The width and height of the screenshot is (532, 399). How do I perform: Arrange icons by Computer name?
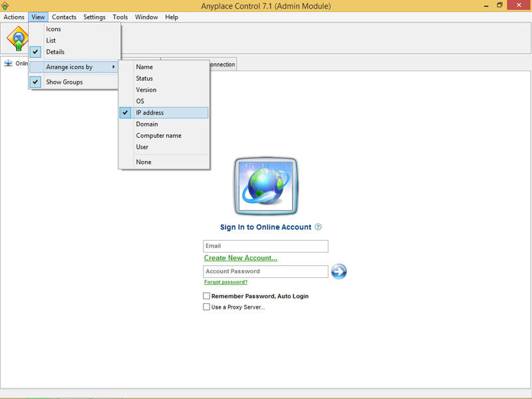click(164, 136)
